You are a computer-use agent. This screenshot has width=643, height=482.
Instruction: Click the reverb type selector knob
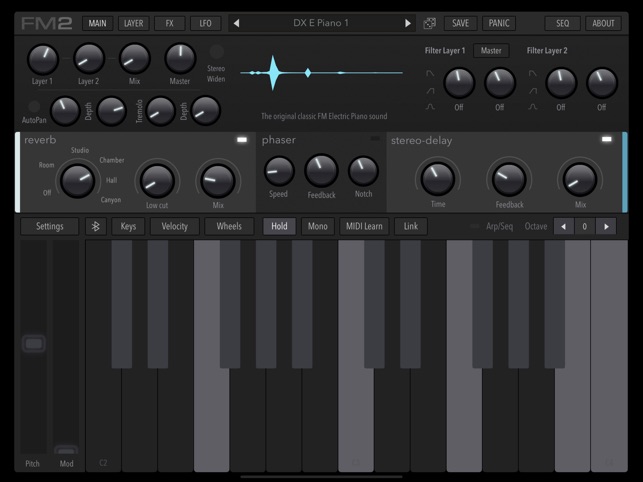(x=78, y=181)
